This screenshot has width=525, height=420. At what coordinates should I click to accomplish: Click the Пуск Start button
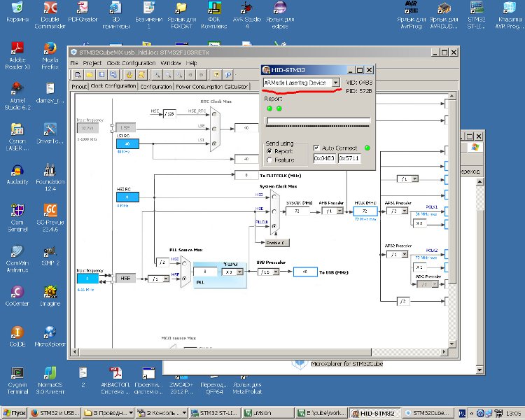coord(15,413)
